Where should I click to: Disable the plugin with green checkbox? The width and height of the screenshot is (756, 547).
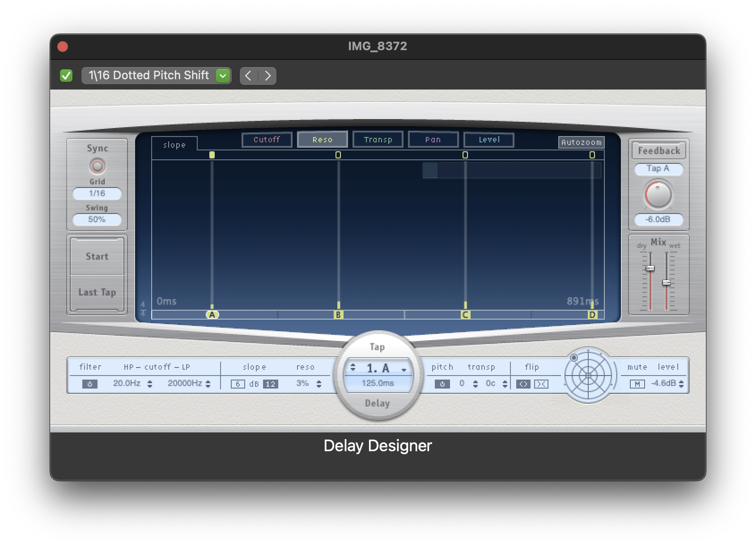(66, 76)
